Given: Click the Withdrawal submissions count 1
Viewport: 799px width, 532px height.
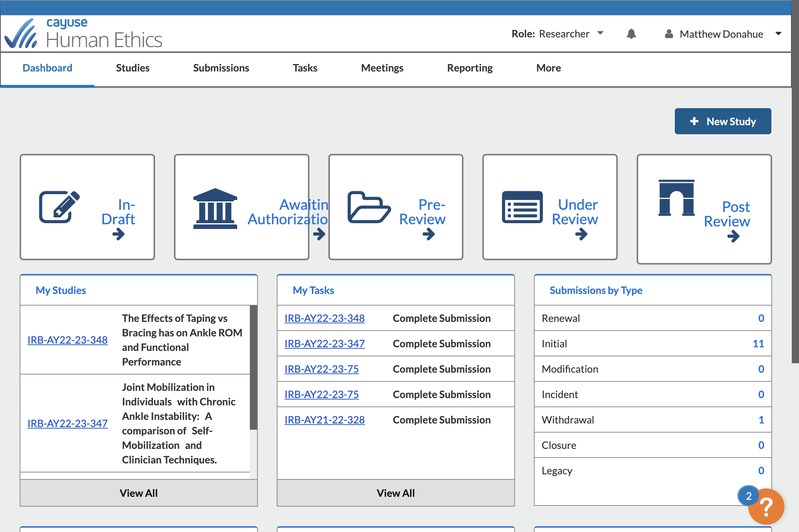Looking at the screenshot, I should click(x=761, y=420).
